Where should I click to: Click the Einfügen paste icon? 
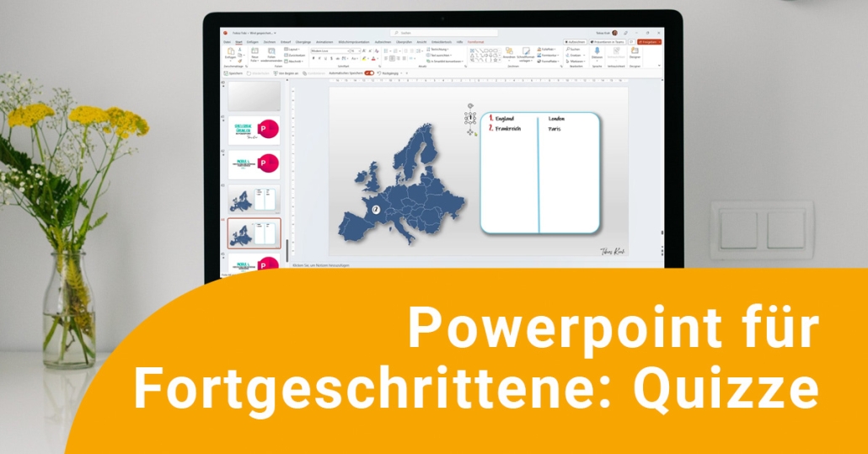pyautogui.click(x=231, y=52)
